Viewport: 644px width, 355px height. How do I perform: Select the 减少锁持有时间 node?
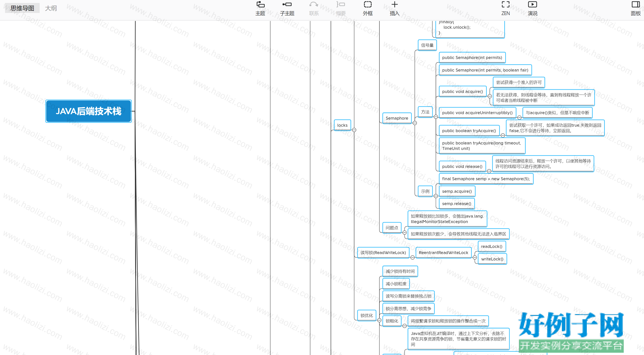coord(400,271)
